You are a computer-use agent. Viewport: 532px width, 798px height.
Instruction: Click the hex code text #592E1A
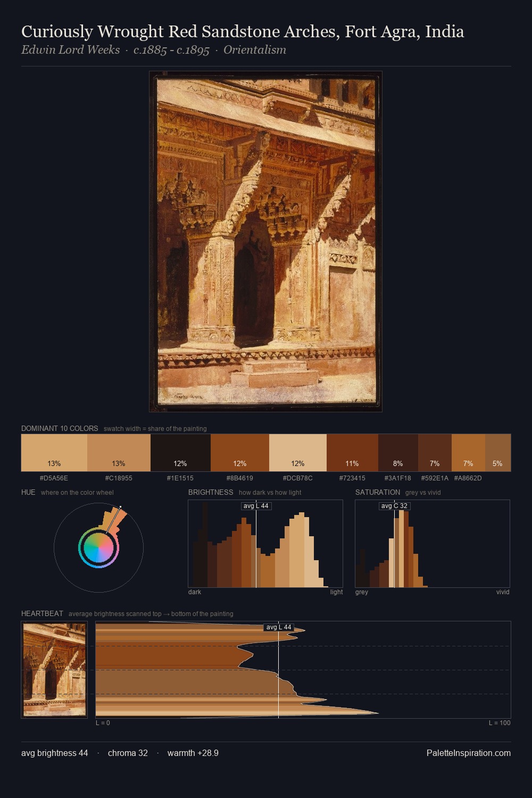click(435, 478)
